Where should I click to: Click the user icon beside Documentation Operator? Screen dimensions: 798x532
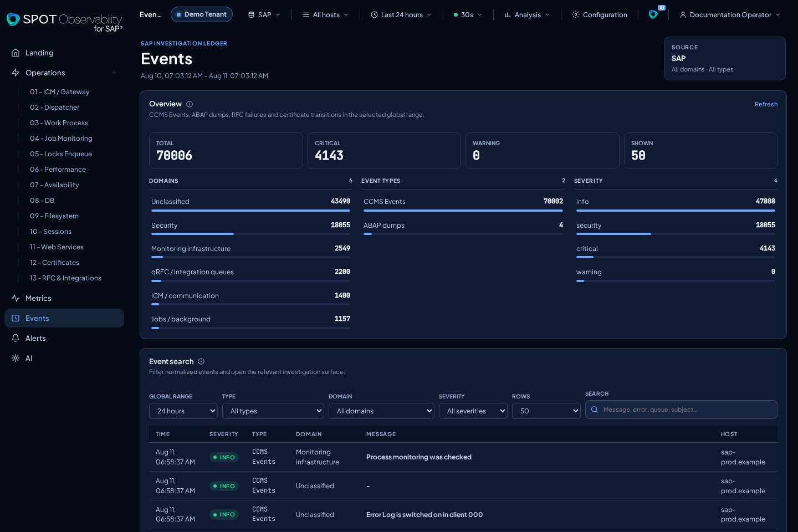coord(683,14)
